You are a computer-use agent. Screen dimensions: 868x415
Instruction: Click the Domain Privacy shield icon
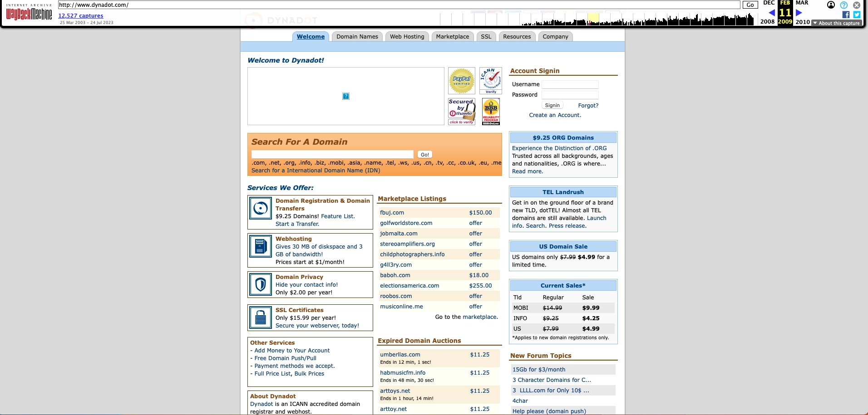(x=261, y=285)
